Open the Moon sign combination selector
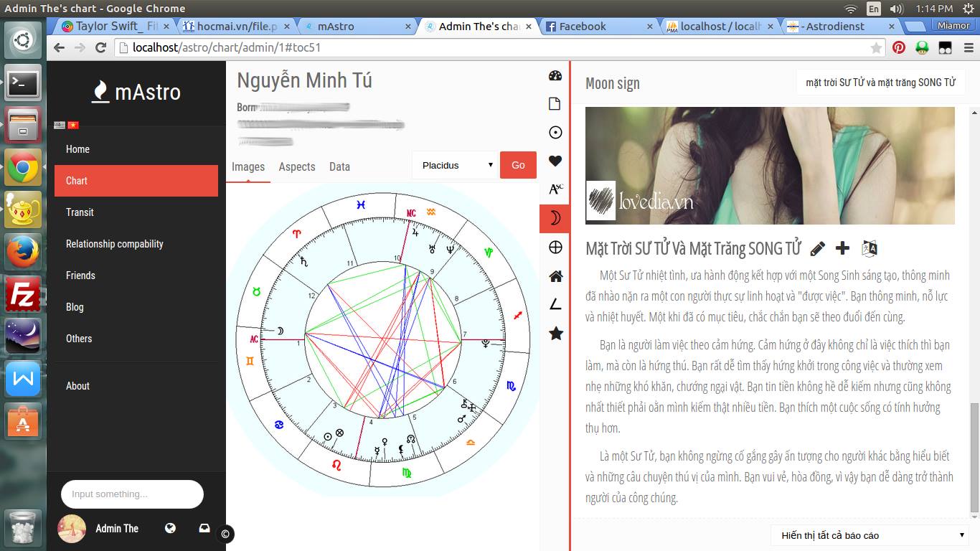The height and width of the screenshot is (551, 980). point(880,83)
